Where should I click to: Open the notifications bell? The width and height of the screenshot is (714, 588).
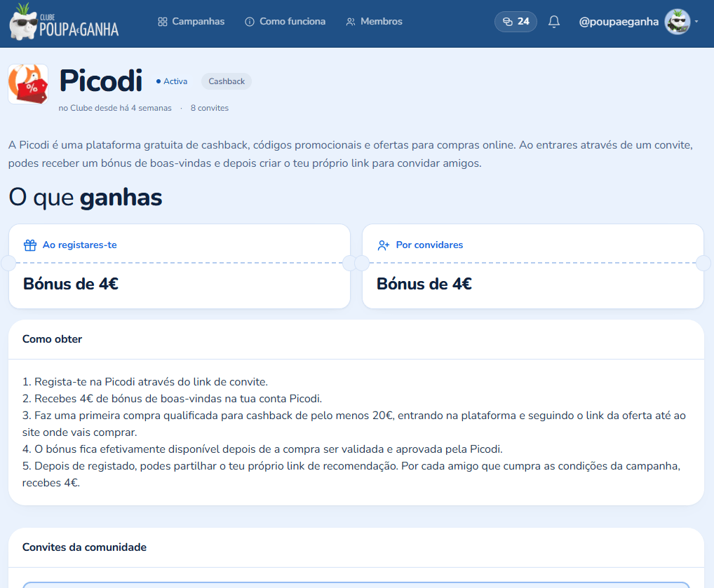(553, 22)
